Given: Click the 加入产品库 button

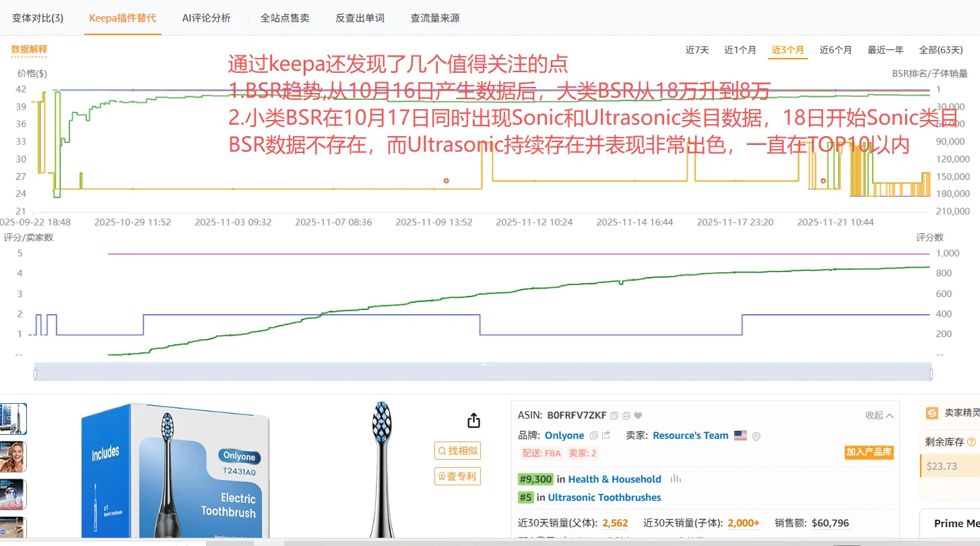Looking at the screenshot, I should tap(869, 453).
